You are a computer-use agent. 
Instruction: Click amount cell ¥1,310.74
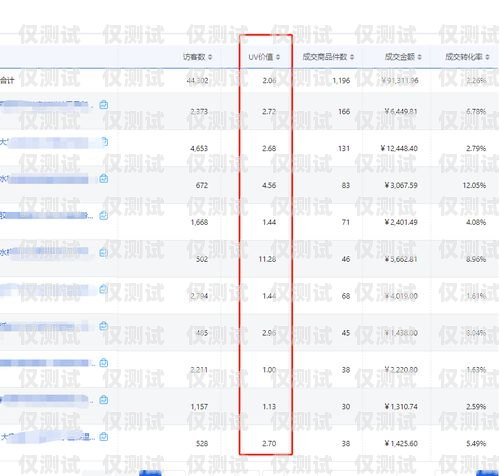pyautogui.click(x=401, y=407)
